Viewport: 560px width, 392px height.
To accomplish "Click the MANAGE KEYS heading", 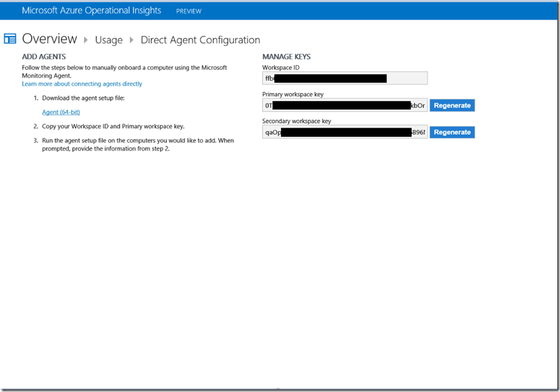I will pyautogui.click(x=286, y=57).
